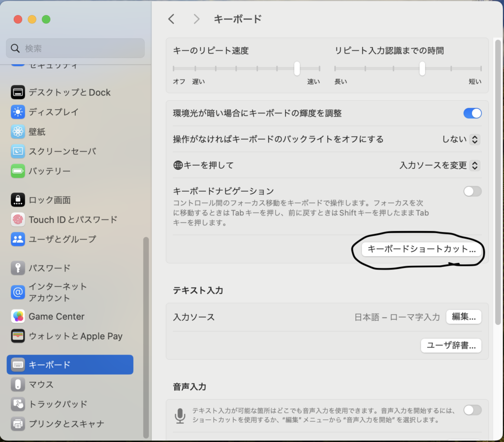Click the デスクトップとDock sidebar icon
The width and height of the screenshot is (504, 442).
coord(18,92)
